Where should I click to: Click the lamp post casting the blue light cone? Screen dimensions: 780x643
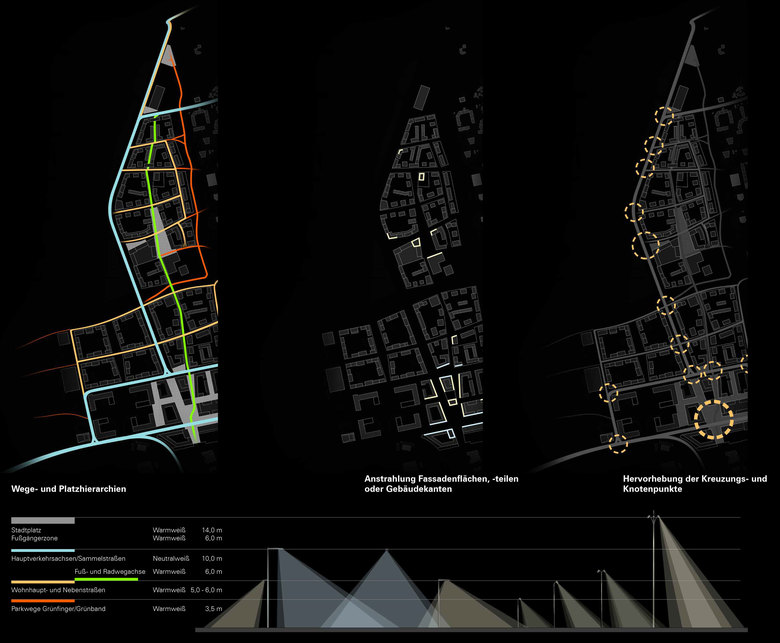click(x=268, y=590)
